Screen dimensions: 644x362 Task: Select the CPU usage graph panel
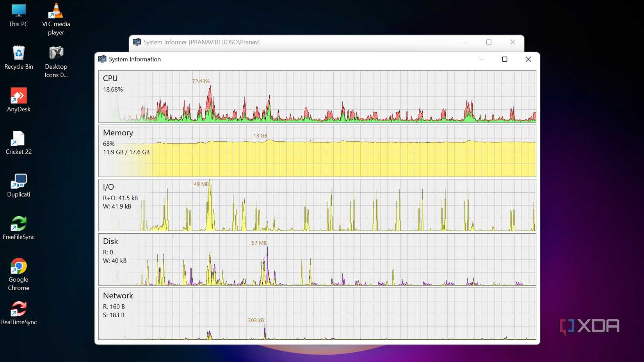(317, 97)
